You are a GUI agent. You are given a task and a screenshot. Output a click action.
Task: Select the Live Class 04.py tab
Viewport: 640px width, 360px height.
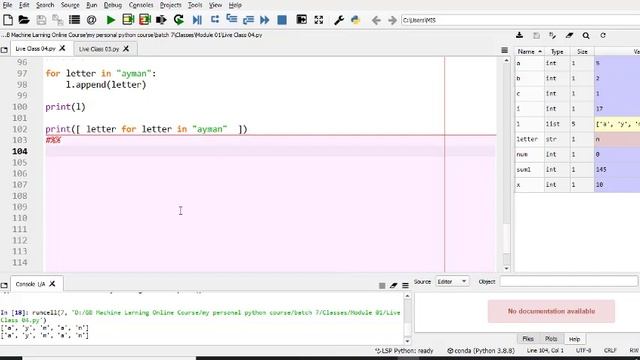click(x=35, y=49)
